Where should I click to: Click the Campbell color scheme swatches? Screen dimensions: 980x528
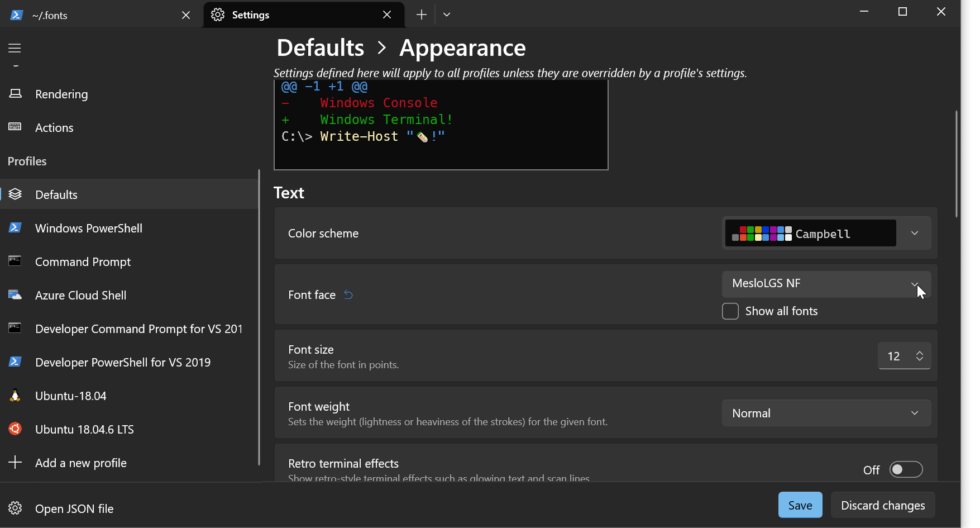[x=761, y=233]
